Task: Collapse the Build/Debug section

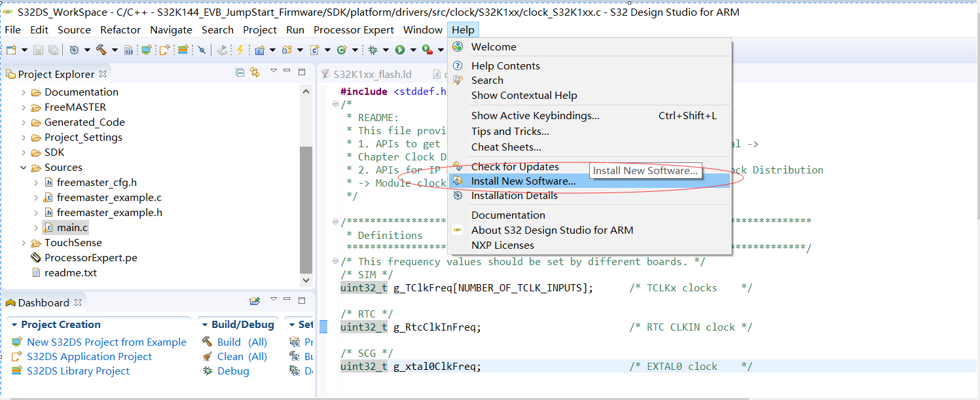Action: pyautogui.click(x=205, y=325)
